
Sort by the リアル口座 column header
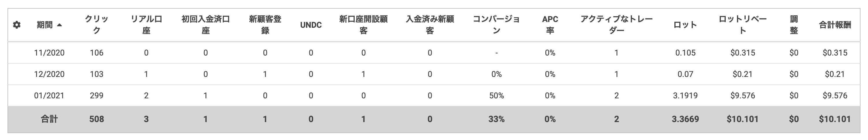click(146, 25)
